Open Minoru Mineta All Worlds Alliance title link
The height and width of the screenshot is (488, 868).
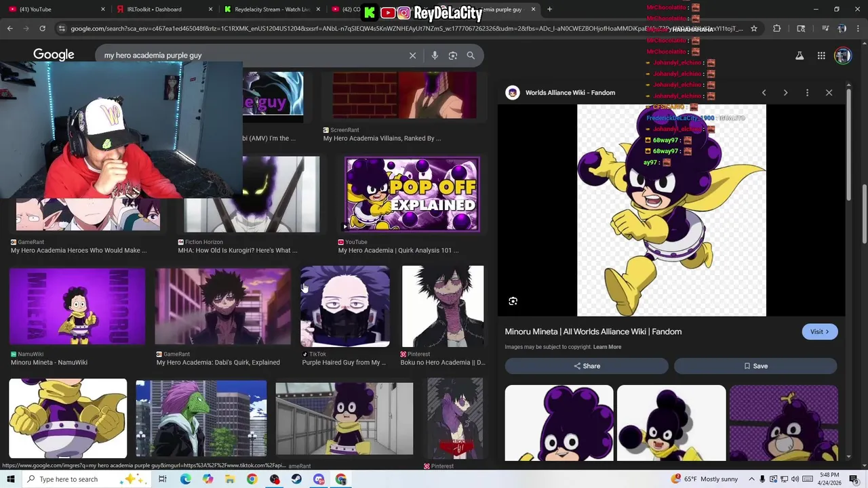(593, 331)
